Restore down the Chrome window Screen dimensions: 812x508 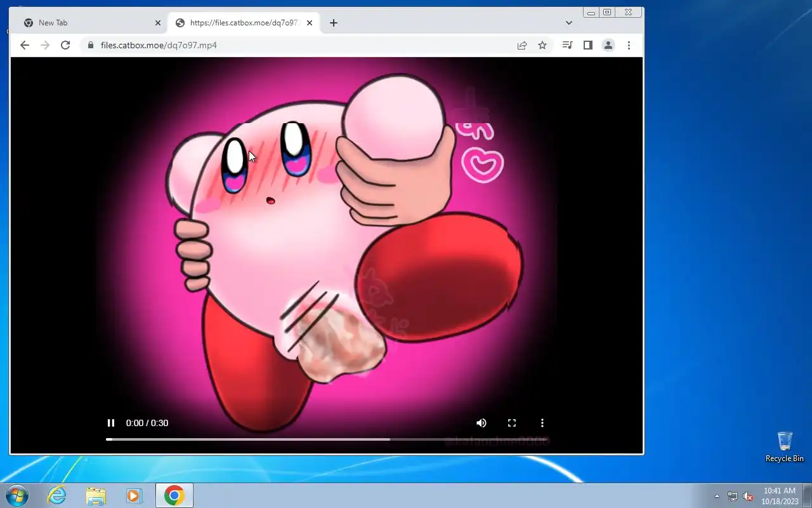coord(607,12)
